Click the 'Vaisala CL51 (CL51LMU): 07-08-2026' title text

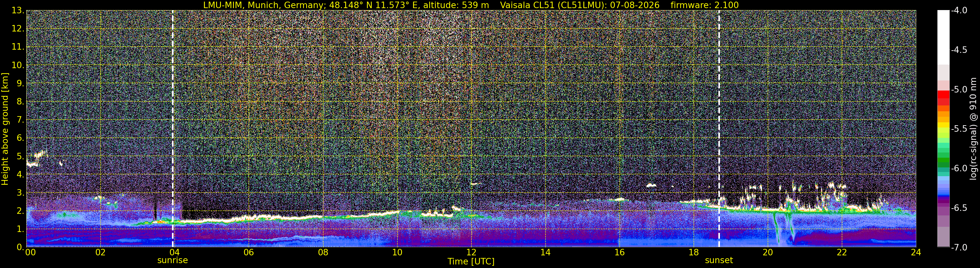click(580, 5)
